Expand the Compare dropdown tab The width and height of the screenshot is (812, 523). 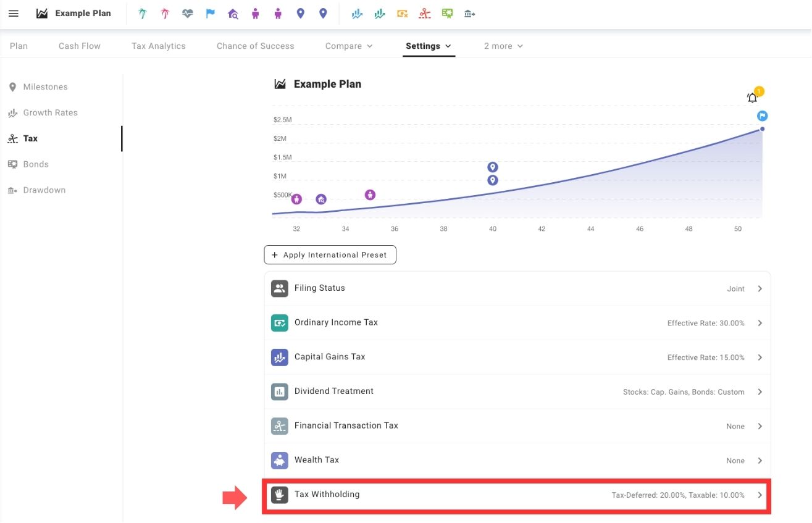(x=349, y=46)
